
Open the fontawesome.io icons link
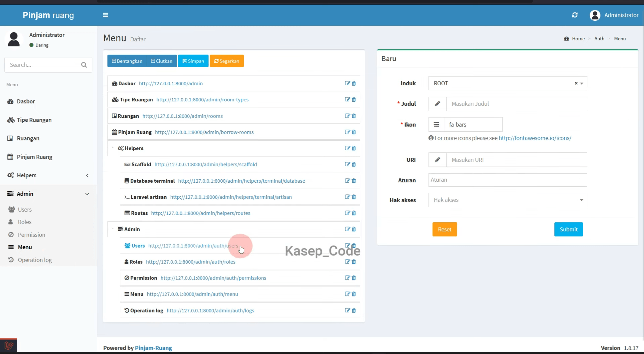(x=535, y=138)
